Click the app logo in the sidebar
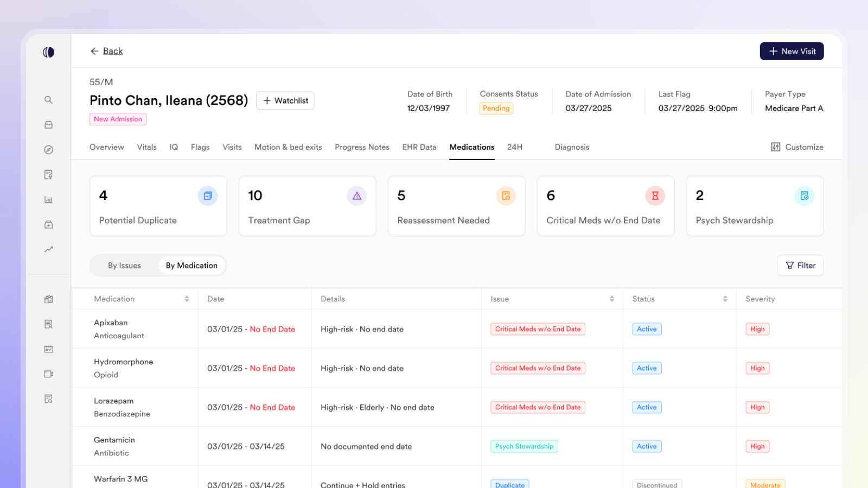This screenshot has width=868, height=488. [x=48, y=52]
